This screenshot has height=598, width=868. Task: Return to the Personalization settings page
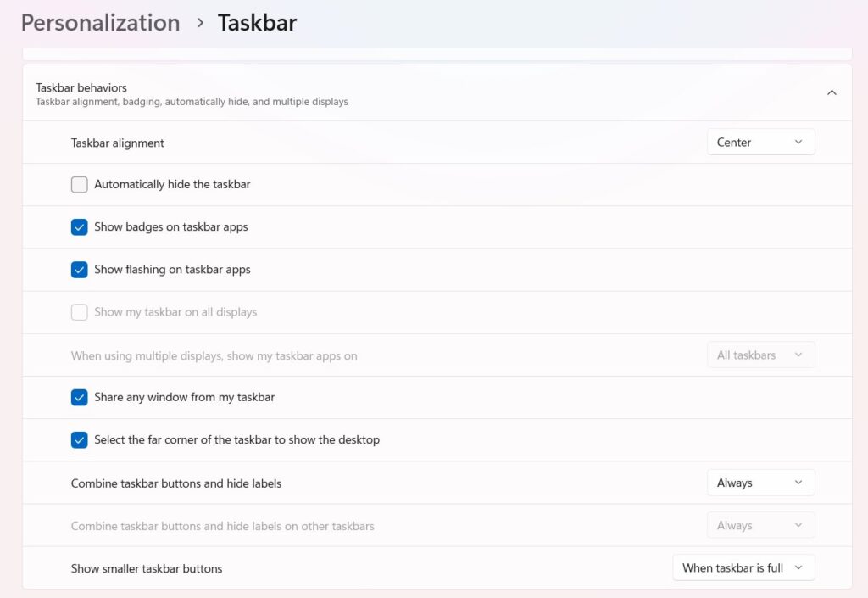click(99, 22)
